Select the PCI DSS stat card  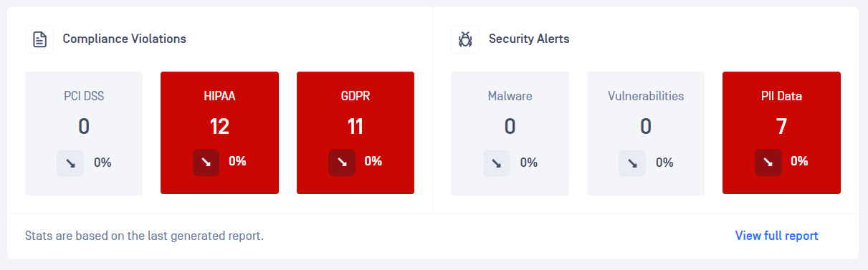(84, 133)
